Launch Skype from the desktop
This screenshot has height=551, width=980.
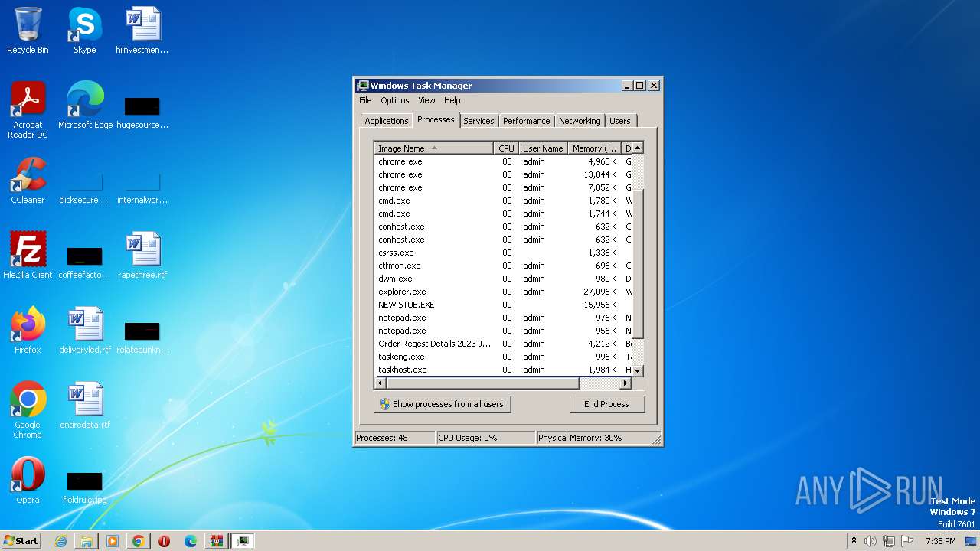point(84,31)
